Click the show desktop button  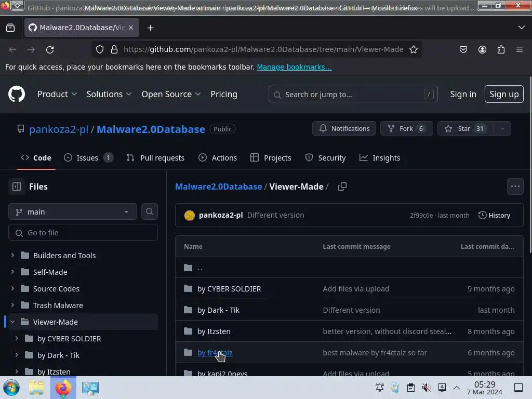(518, 388)
